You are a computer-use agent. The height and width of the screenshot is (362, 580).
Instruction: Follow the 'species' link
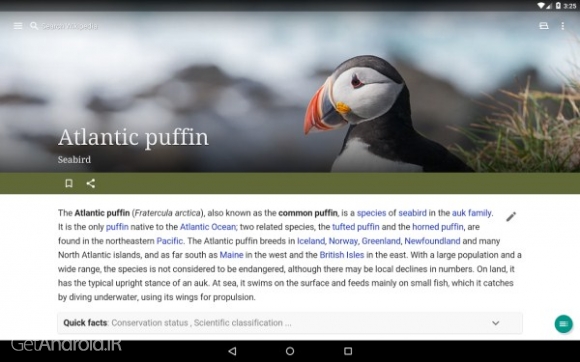tap(371, 213)
